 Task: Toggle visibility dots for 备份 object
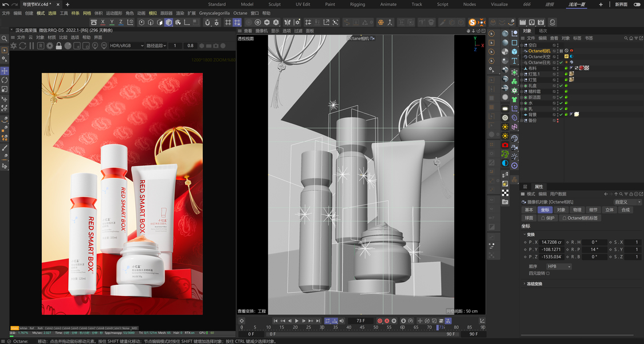[557, 120]
